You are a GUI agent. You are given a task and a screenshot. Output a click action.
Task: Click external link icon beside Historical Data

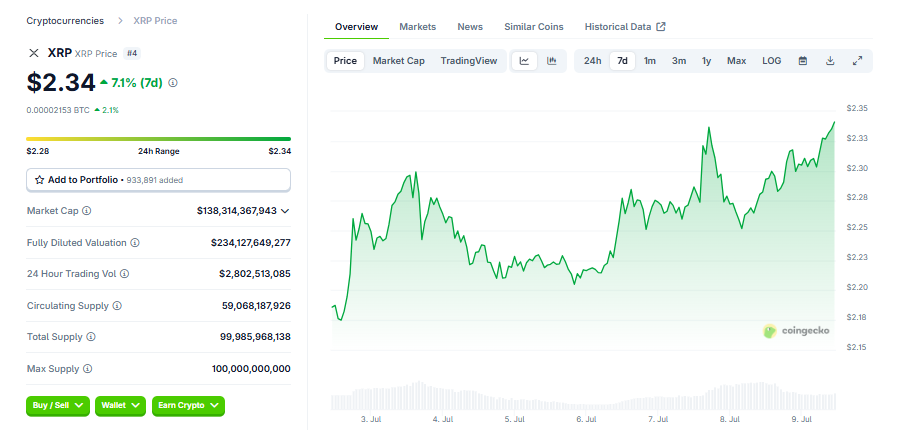(661, 26)
